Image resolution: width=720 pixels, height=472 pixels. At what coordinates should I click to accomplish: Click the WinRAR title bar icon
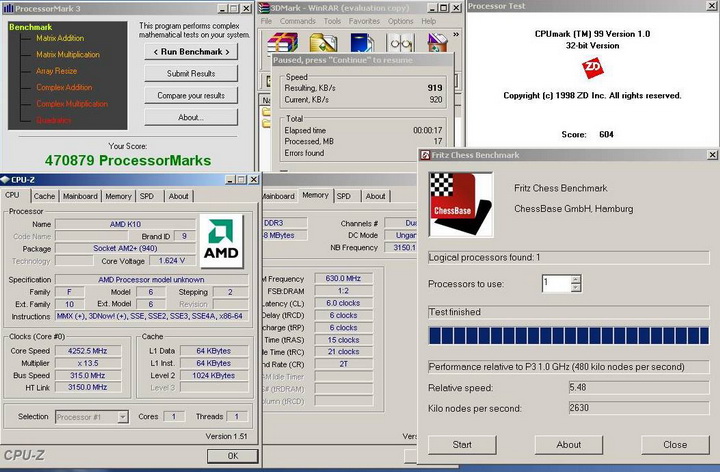[264, 8]
